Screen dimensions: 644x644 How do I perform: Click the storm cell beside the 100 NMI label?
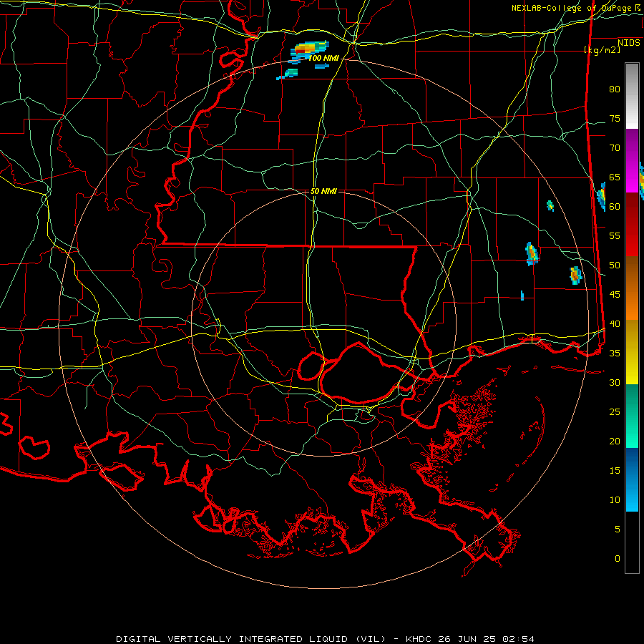(309, 50)
